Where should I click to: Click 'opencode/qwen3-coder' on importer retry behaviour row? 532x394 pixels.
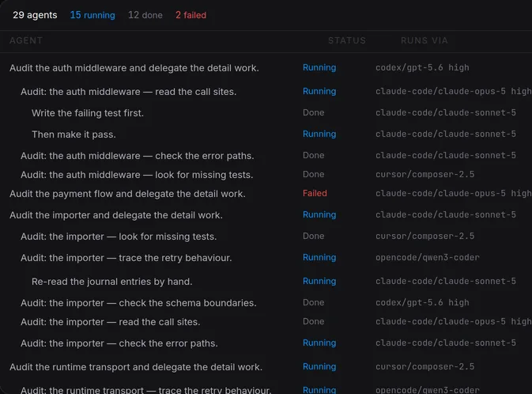(x=428, y=257)
